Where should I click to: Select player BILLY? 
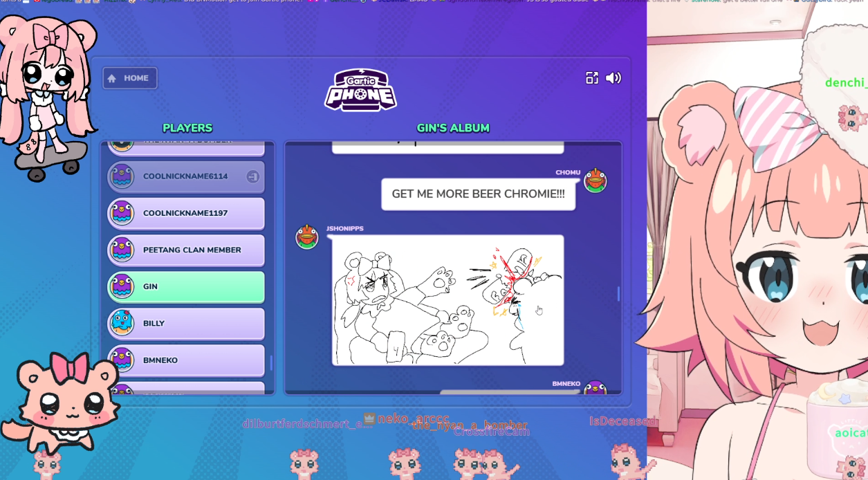186,323
